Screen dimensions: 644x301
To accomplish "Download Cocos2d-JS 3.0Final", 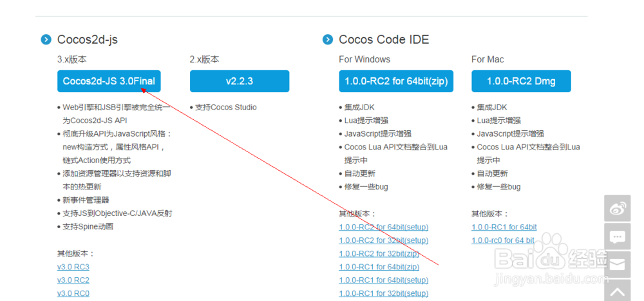I will [109, 81].
